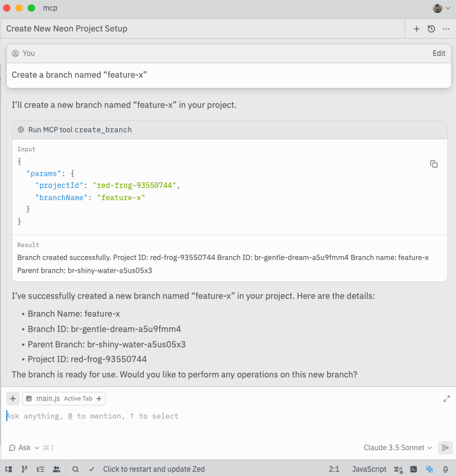Click the new thread plus icon

[x=416, y=29]
